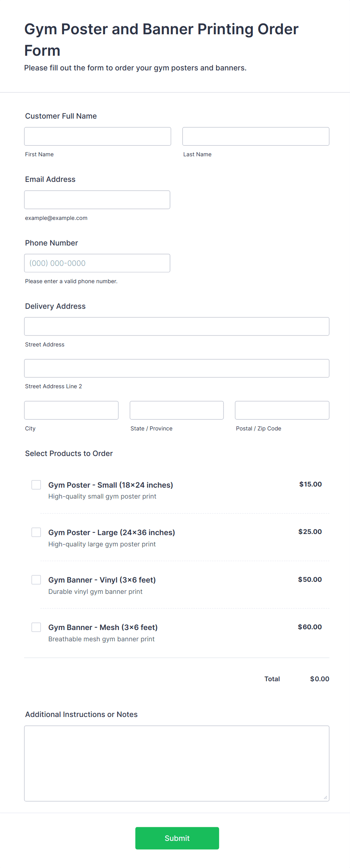The height and width of the screenshot is (868, 350).
Task: Select the Gym Poster Large checkbox
Action: [x=36, y=532]
